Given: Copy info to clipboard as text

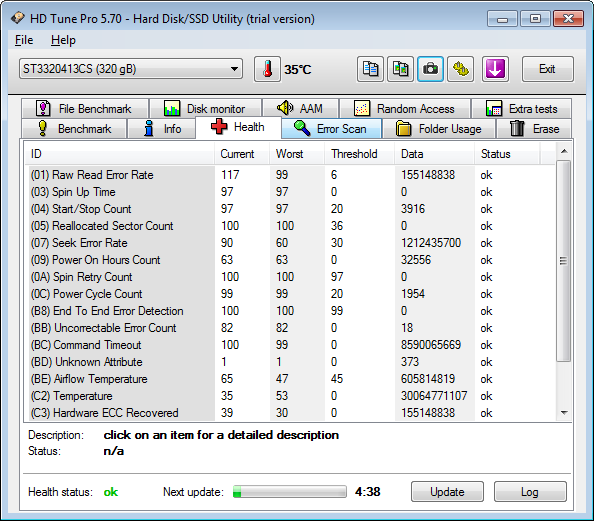Looking at the screenshot, I should (370, 69).
